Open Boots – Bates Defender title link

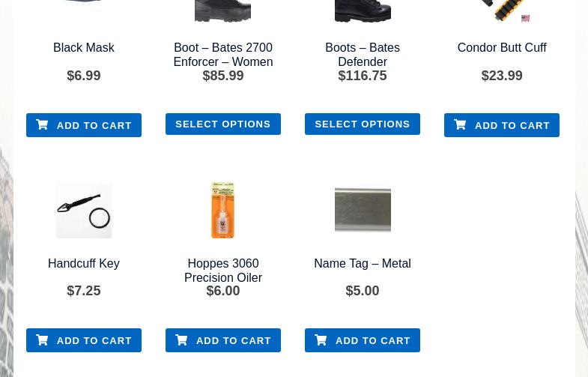tap(363, 55)
